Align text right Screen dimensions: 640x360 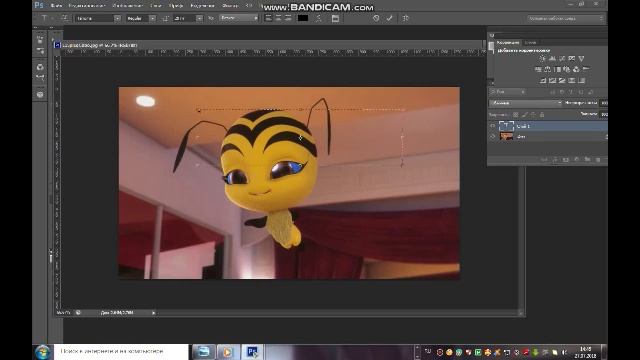[288, 18]
